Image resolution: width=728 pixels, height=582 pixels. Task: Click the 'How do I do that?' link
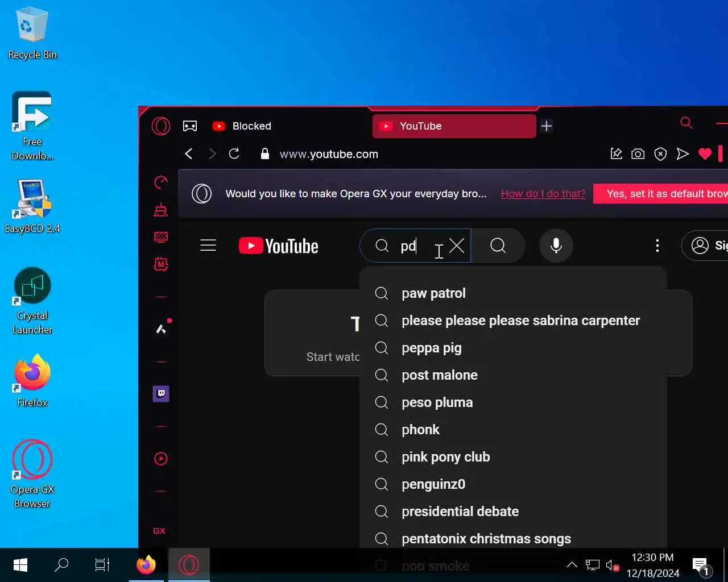click(x=543, y=194)
